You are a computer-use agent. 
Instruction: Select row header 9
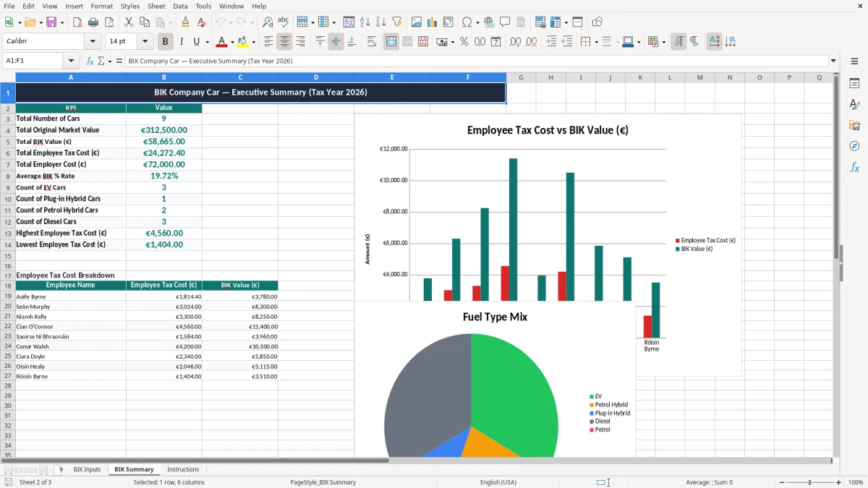(8, 187)
